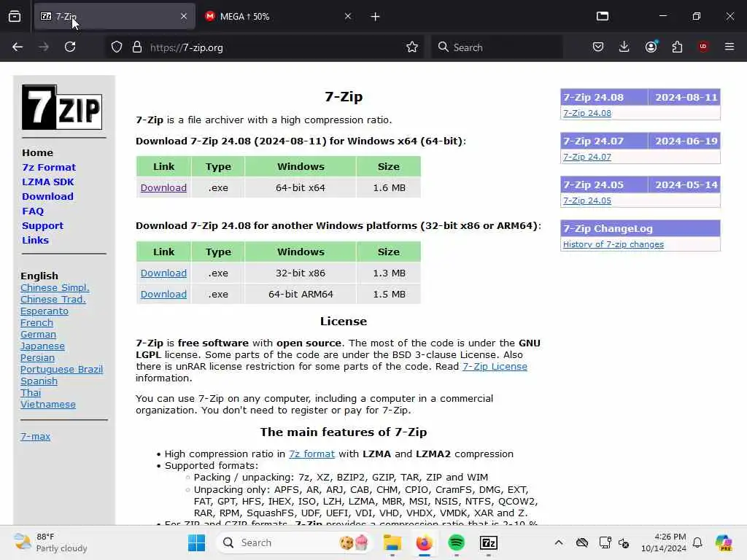The height and width of the screenshot is (560, 747).
Task: Open the 7-max link
Action: [35, 436]
